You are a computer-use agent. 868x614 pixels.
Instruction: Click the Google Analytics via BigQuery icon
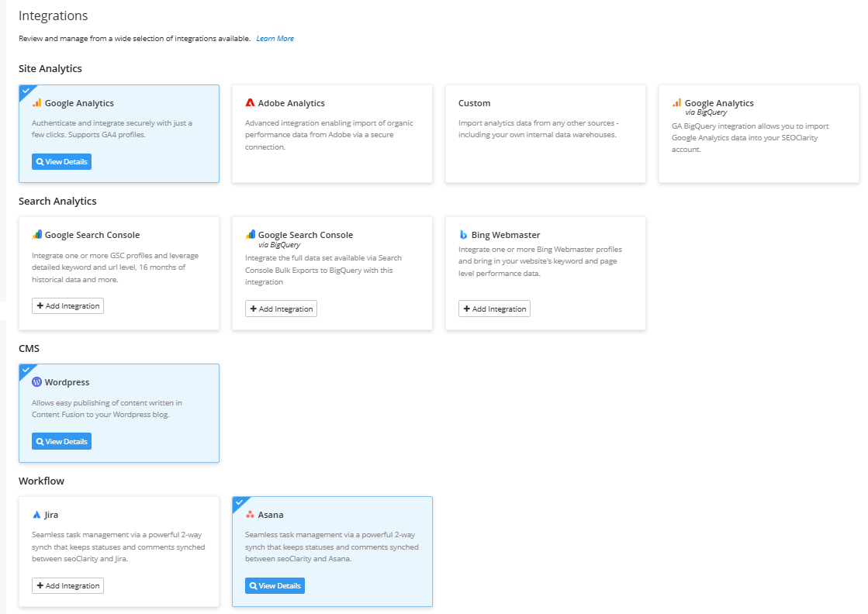click(x=676, y=103)
